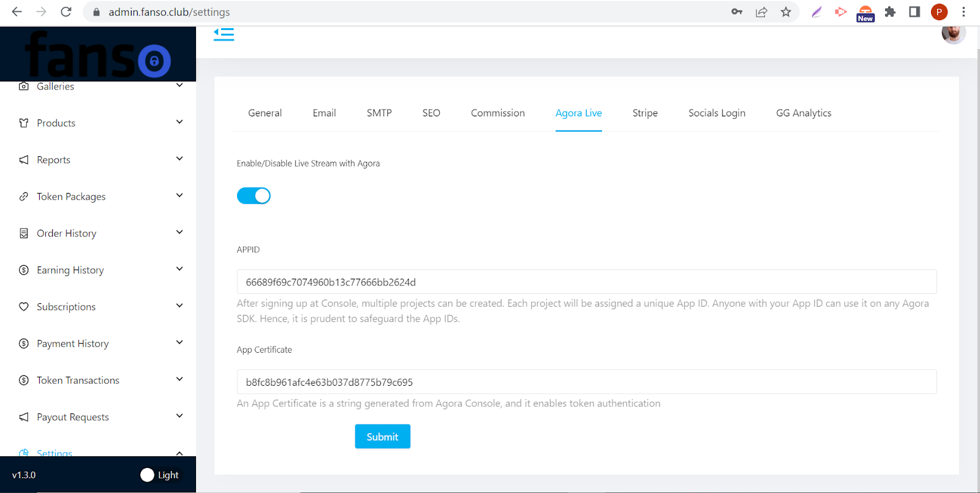This screenshot has height=493, width=980.
Task: Open Token Packages in the sidebar
Action: coord(71,197)
